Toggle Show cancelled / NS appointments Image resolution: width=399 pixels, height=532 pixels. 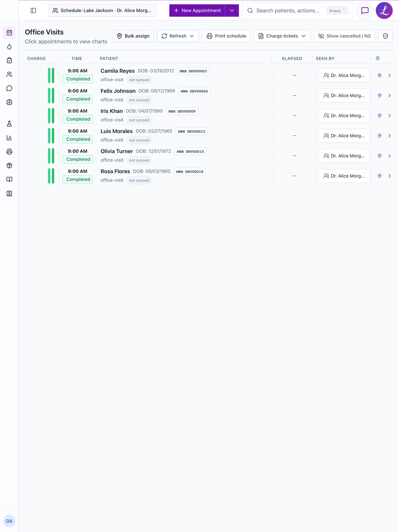click(344, 36)
